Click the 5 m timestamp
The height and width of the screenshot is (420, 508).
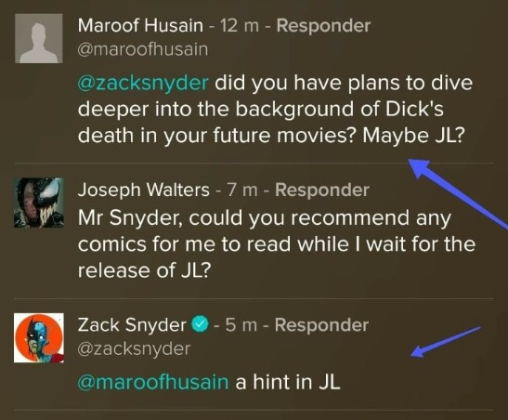(x=241, y=325)
